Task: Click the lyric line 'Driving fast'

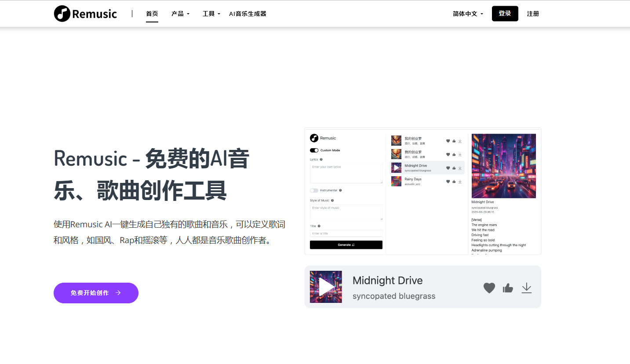Action: 480,235
